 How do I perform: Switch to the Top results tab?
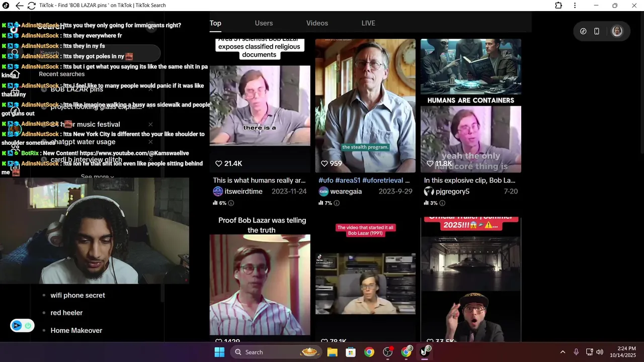(215, 23)
